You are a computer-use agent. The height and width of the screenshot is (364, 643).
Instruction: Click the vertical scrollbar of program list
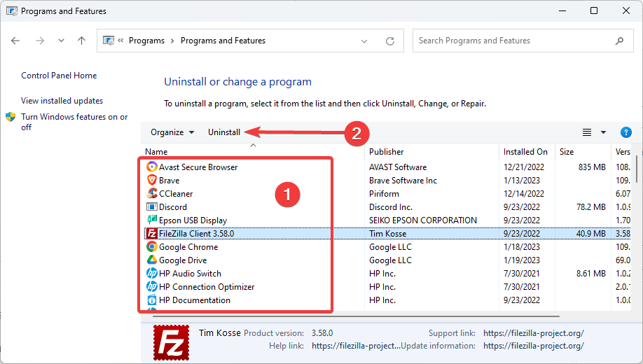(x=637, y=169)
